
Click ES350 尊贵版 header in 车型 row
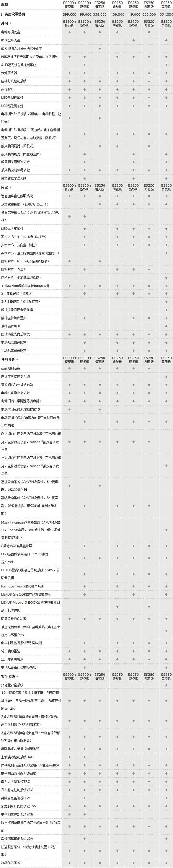166,5
